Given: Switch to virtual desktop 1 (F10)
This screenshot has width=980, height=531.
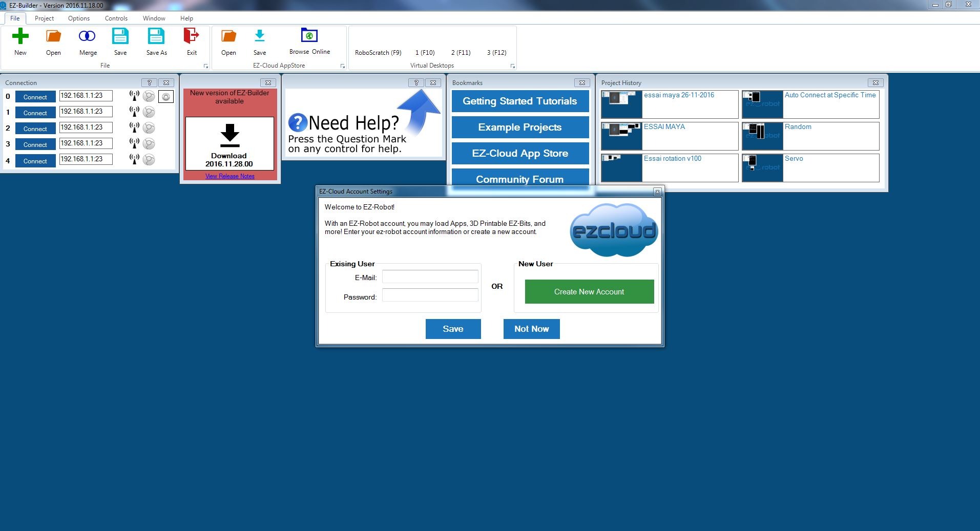Looking at the screenshot, I should click(x=425, y=53).
